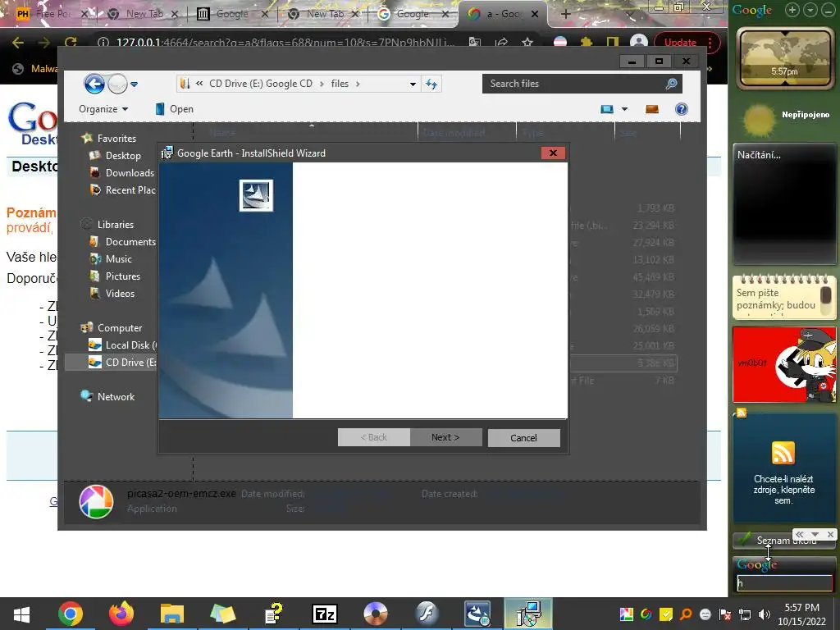The width and height of the screenshot is (840, 630).
Task: Click the Chrome profile avatar icon
Action: click(x=638, y=43)
